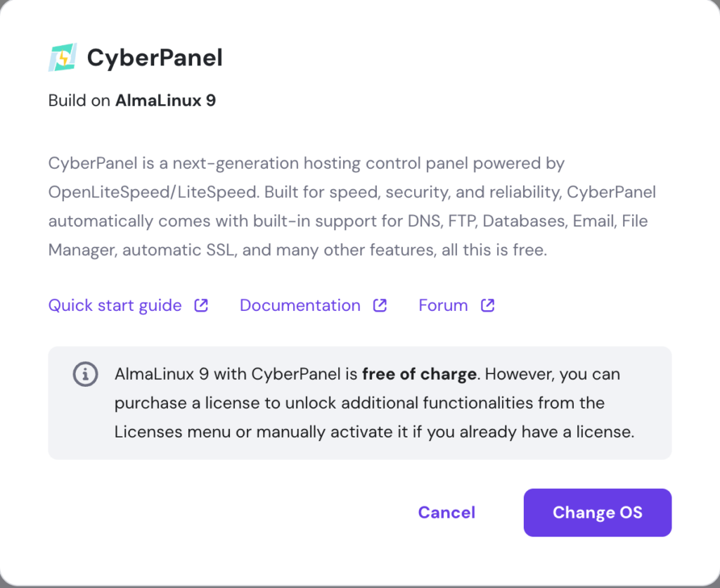Click the Build on AlmaLinux 9 subtitle
The width and height of the screenshot is (720, 588).
coord(131,100)
